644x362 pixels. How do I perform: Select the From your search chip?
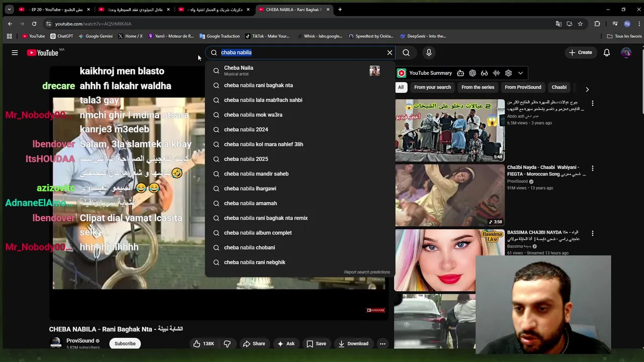433,87
